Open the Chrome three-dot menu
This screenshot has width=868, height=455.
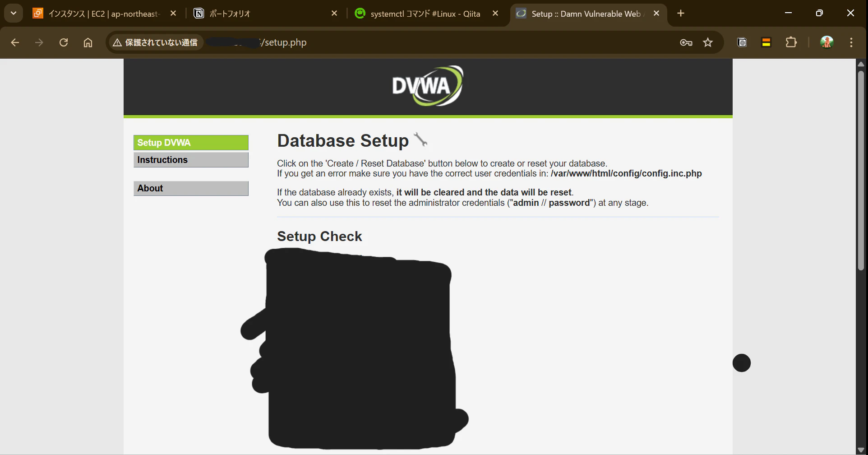(851, 42)
